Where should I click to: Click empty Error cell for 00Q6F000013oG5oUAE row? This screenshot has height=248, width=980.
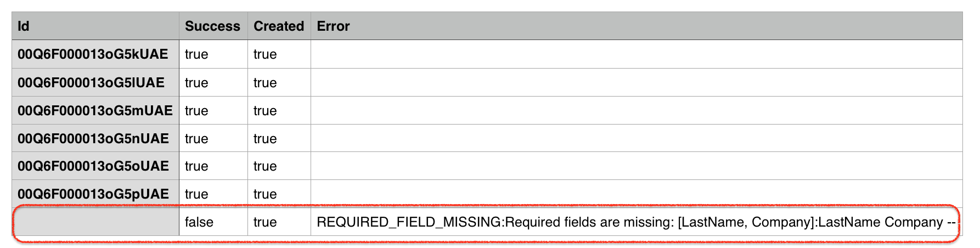637,166
